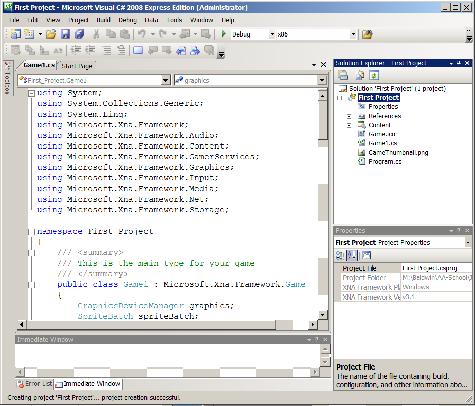Open the Help menu
This screenshot has height=406, width=475.
coord(228,20)
